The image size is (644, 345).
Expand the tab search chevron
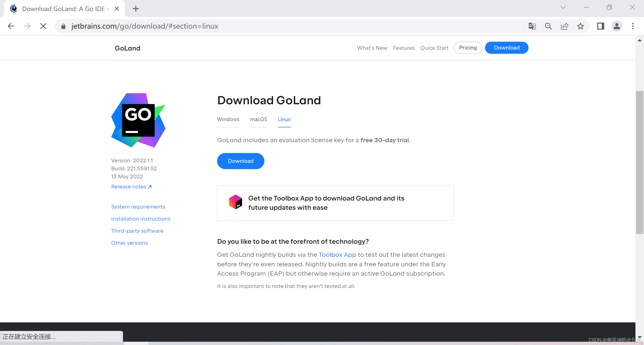(563, 8)
